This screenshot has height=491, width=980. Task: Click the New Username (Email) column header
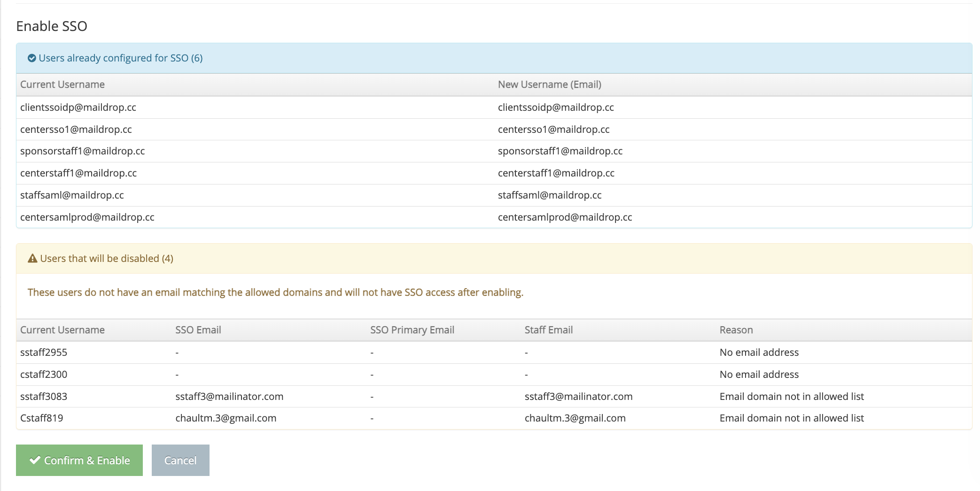pos(549,84)
